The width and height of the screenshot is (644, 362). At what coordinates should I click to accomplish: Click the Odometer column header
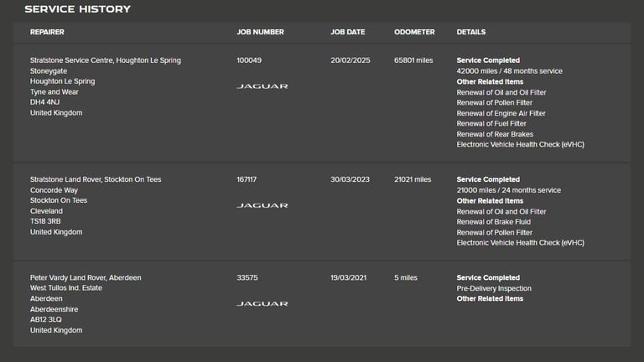click(x=414, y=32)
